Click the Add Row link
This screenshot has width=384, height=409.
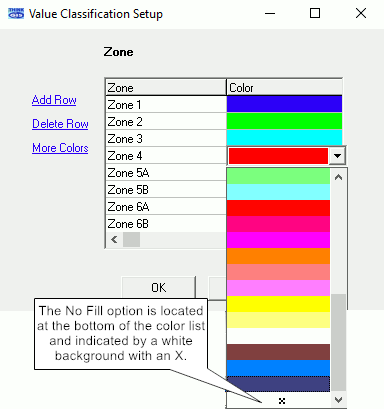(54, 100)
